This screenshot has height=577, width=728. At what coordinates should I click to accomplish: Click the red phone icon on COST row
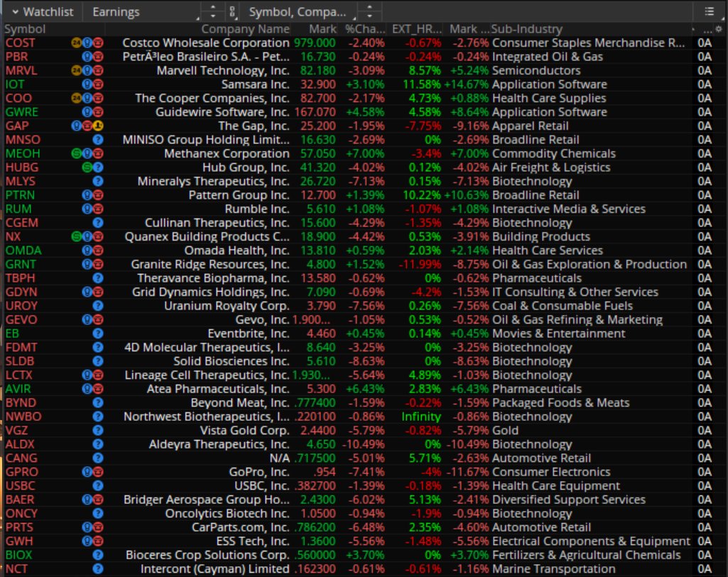(x=98, y=43)
